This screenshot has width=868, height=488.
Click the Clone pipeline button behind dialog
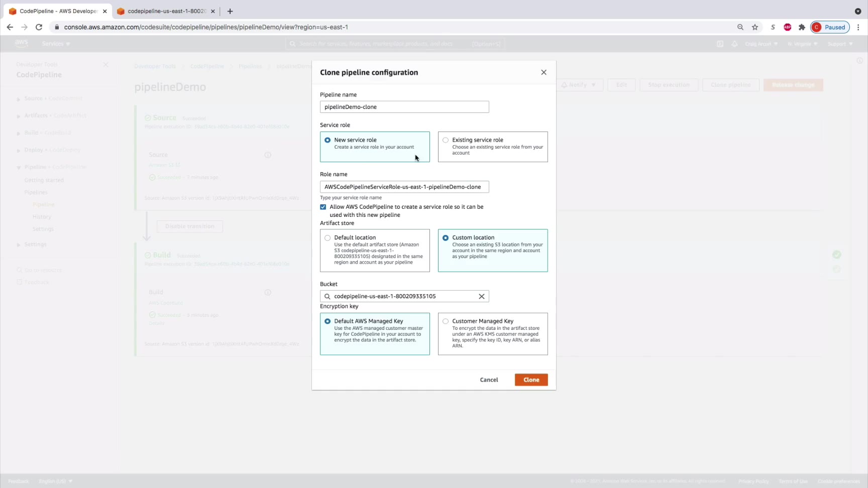730,85
